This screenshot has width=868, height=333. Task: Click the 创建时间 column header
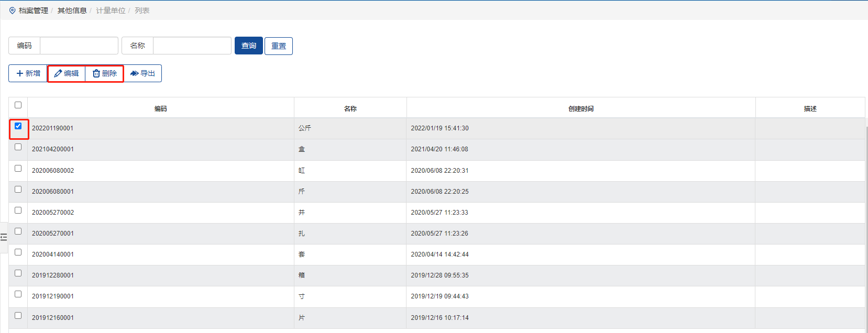[x=581, y=109]
